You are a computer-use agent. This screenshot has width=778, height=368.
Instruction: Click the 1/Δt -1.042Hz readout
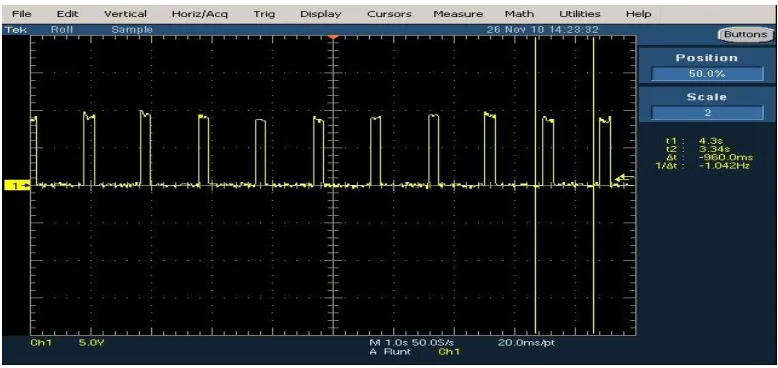(704, 166)
